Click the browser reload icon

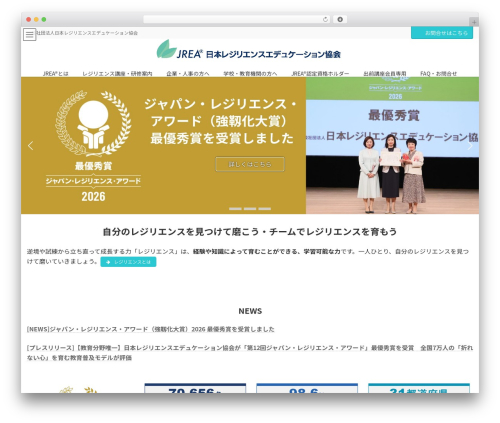pos(325,19)
